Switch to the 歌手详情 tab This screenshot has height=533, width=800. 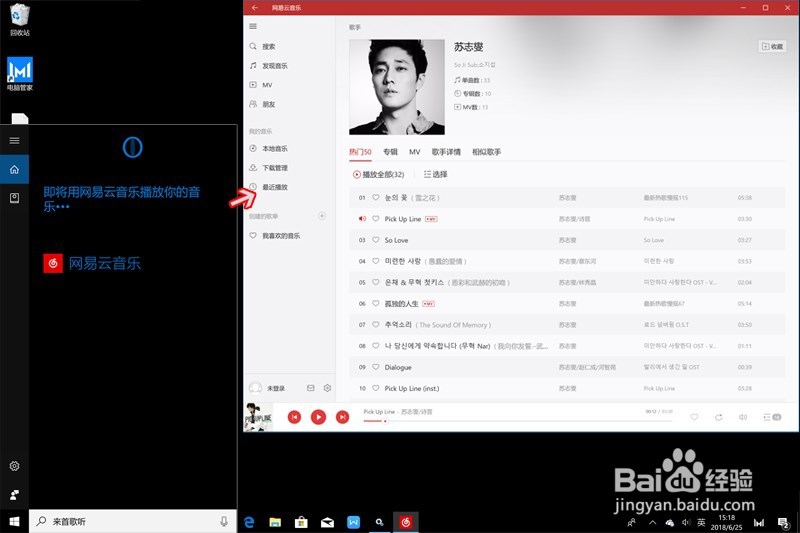pyautogui.click(x=446, y=152)
